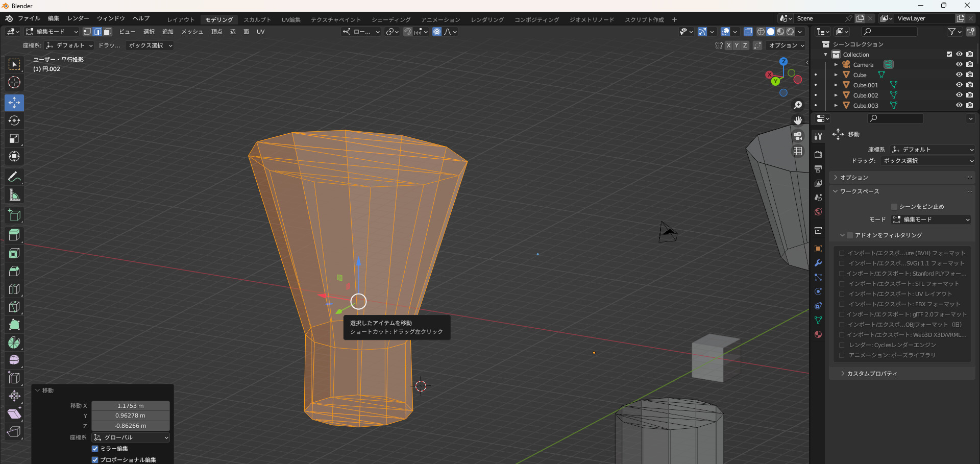This screenshot has height=464, width=980.
Task: Toggle camera view with camera icon
Action: point(798,136)
